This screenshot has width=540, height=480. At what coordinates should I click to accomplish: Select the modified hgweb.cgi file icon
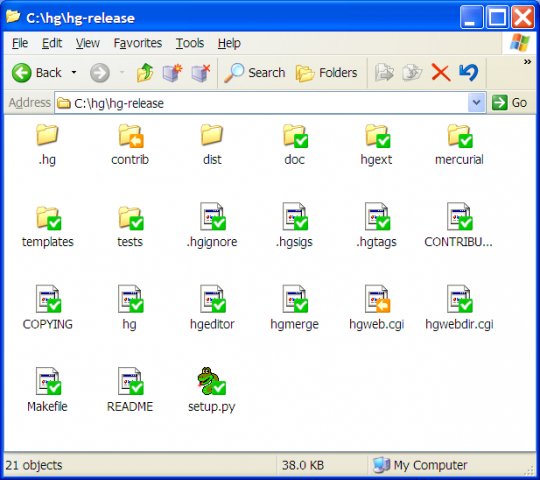pos(377,299)
